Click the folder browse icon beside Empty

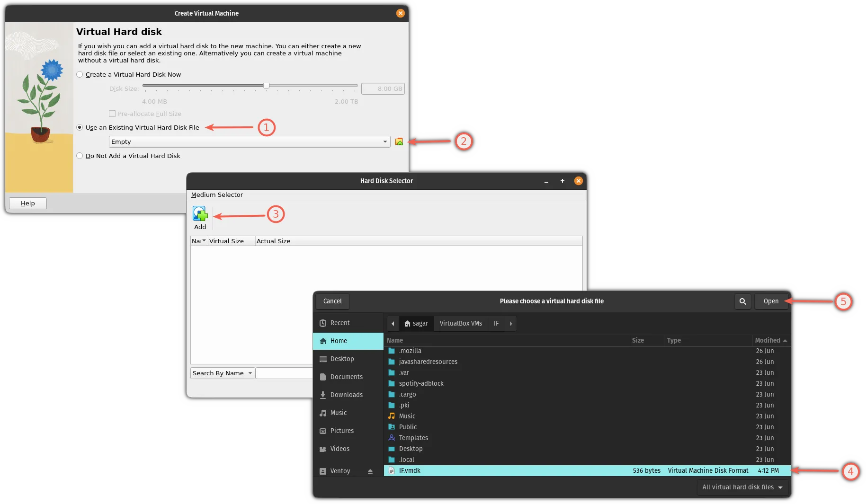click(399, 142)
